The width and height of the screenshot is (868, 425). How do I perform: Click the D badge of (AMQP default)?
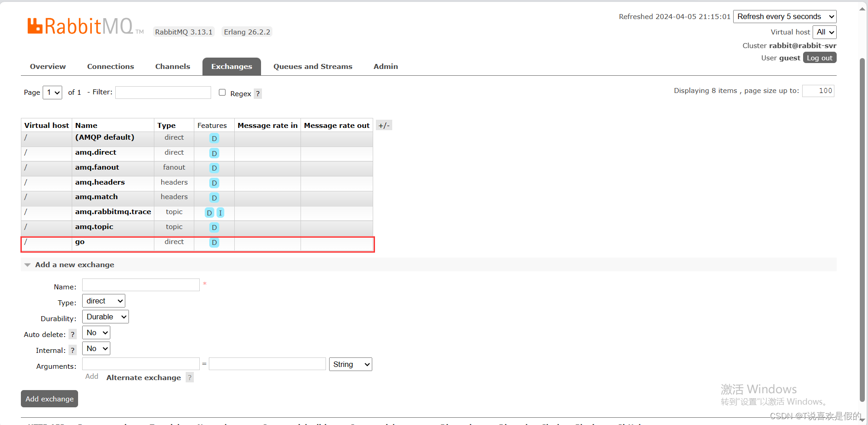[x=214, y=138]
